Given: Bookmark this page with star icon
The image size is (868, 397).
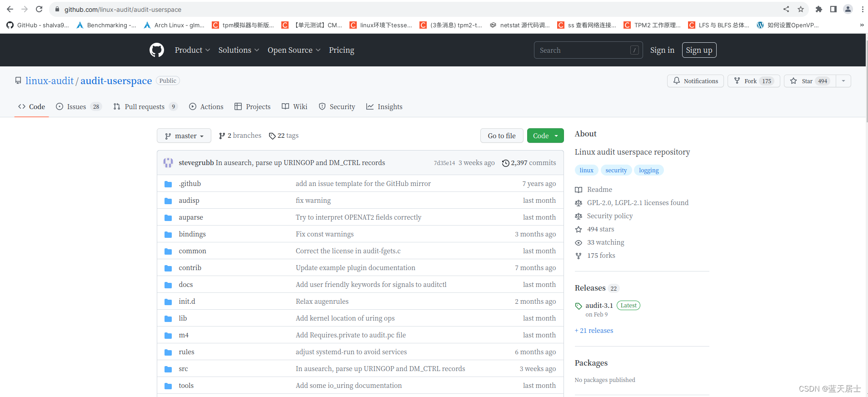Looking at the screenshot, I should (801, 9).
